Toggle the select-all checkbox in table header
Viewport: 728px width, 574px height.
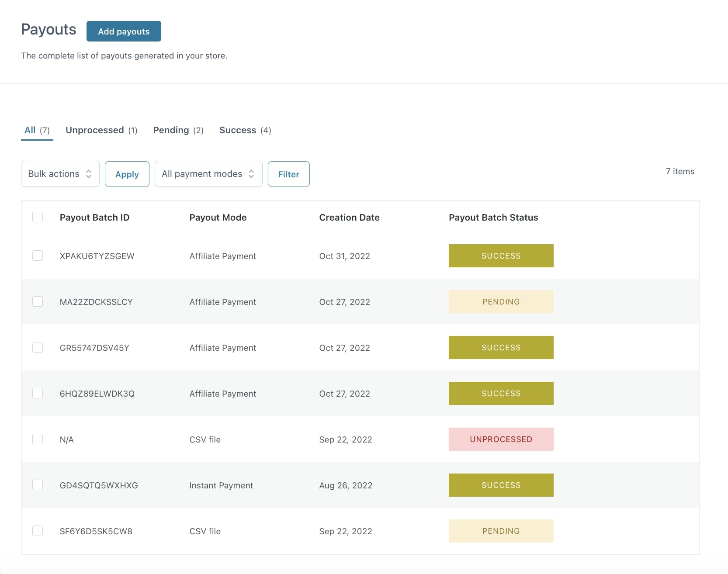[38, 217]
